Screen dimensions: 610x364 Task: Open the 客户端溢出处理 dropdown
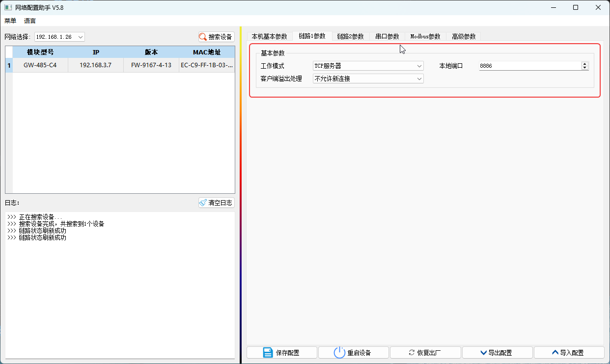click(419, 78)
